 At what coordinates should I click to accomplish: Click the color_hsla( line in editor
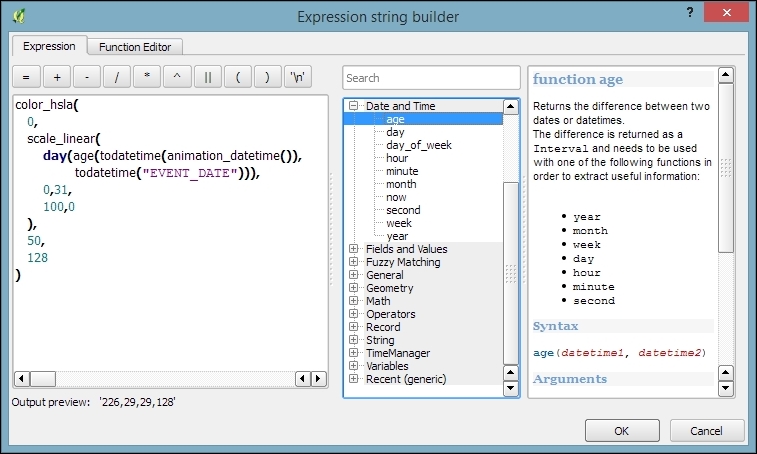pyautogui.click(x=47, y=104)
